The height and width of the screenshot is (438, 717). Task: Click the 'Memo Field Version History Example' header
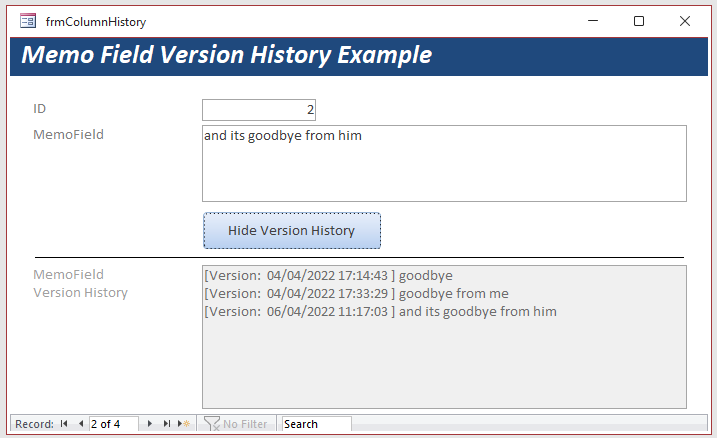pos(226,55)
